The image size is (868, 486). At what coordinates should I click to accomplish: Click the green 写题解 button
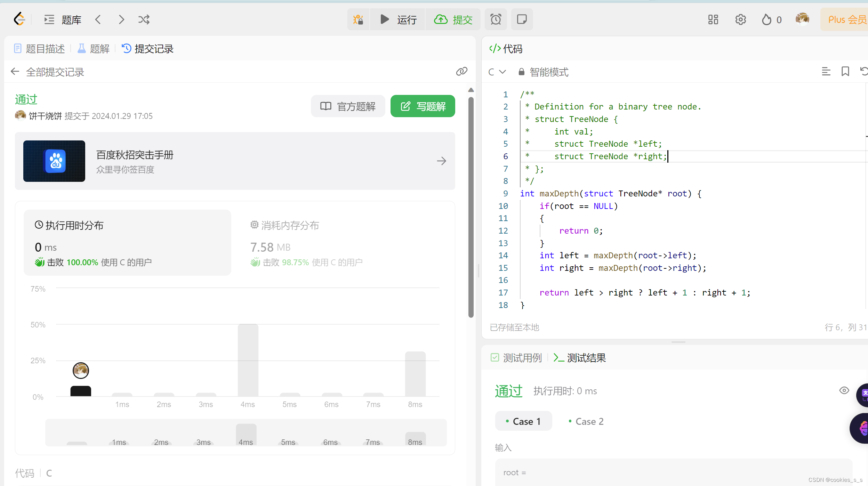423,106
